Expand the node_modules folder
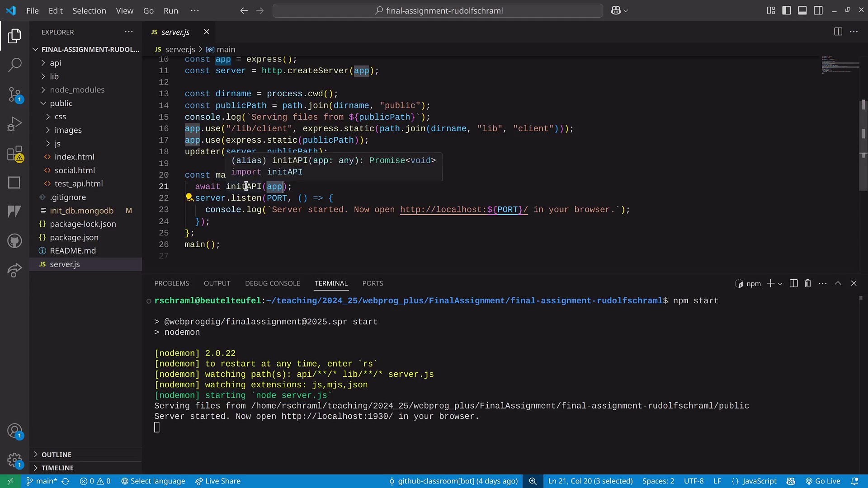The width and height of the screenshot is (868, 488). tap(77, 89)
